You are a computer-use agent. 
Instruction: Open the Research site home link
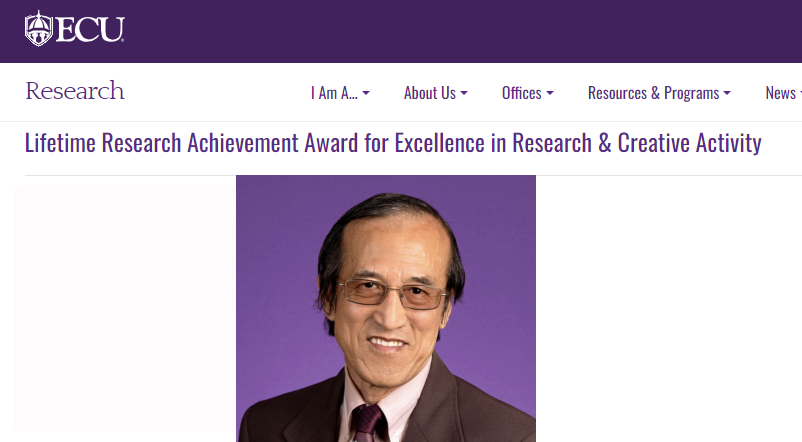pos(75,92)
